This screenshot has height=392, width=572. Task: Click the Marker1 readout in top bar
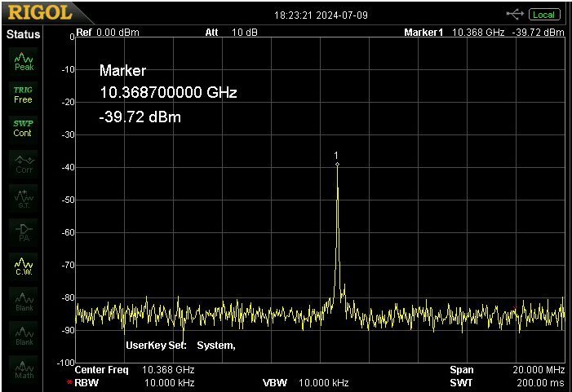click(484, 33)
